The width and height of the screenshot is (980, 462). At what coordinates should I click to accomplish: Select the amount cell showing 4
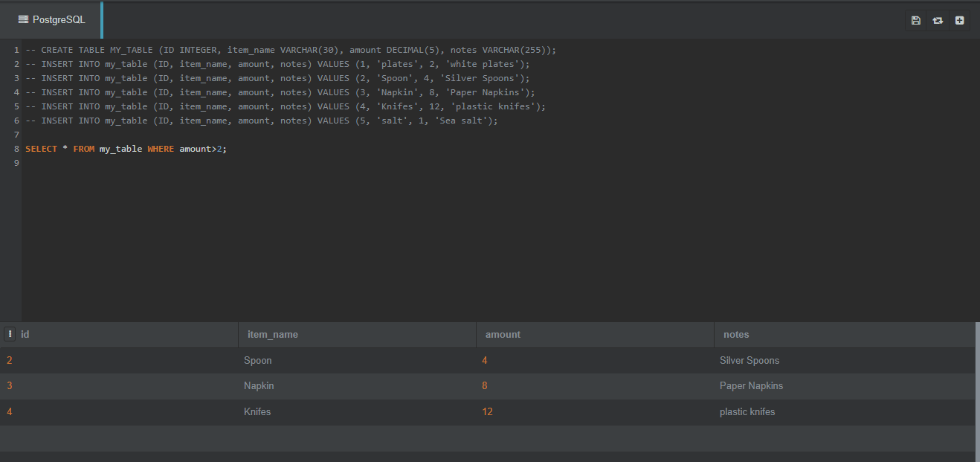tap(595, 361)
